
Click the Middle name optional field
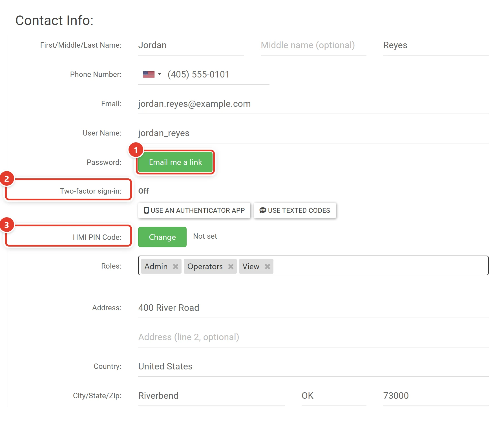coord(314,45)
